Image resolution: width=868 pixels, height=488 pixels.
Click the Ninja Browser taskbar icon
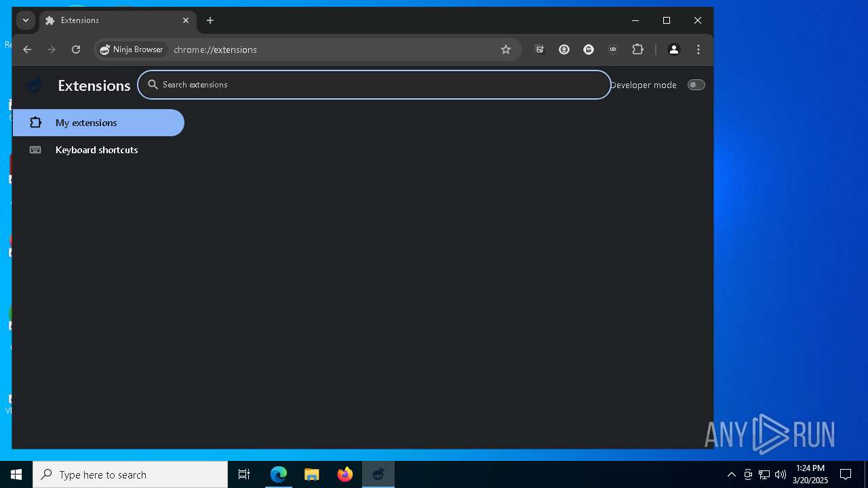pos(378,474)
